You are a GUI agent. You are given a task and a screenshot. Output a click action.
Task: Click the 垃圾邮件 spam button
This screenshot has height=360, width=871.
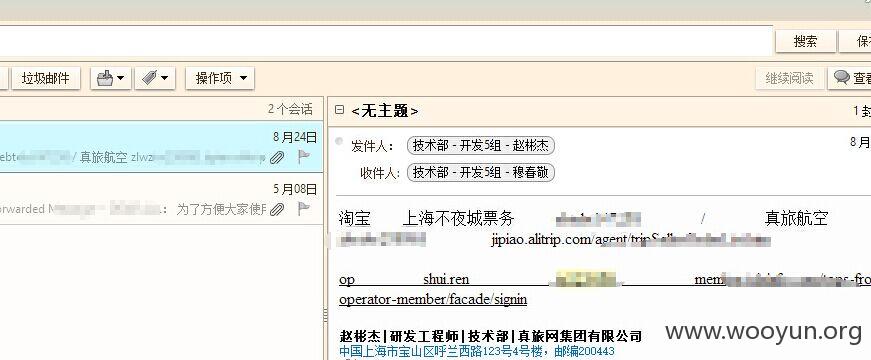[46, 78]
